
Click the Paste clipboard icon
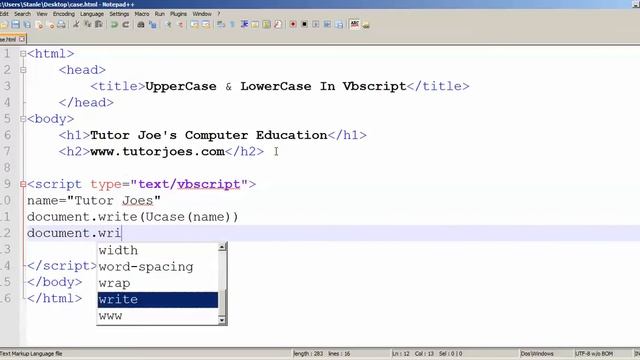98,24
